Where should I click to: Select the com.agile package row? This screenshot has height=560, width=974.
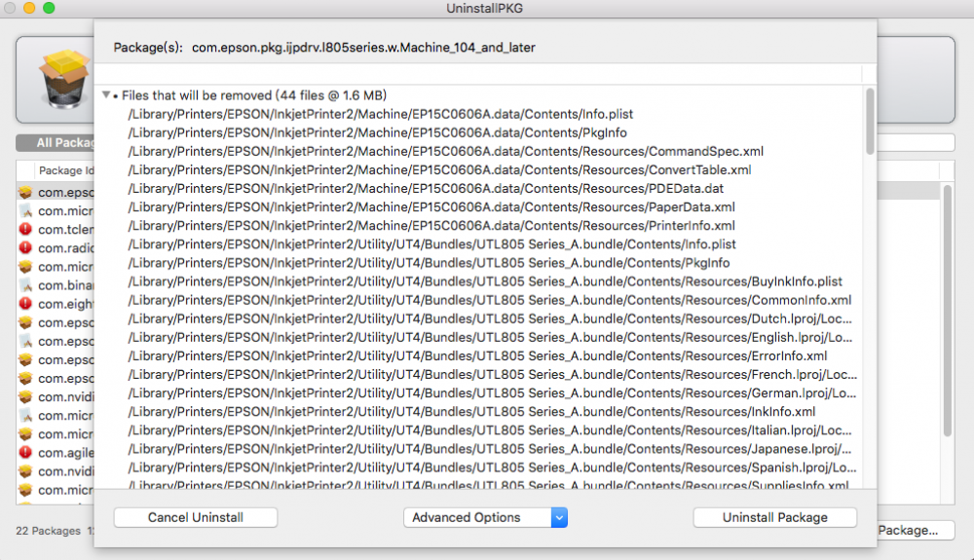click(x=56, y=453)
